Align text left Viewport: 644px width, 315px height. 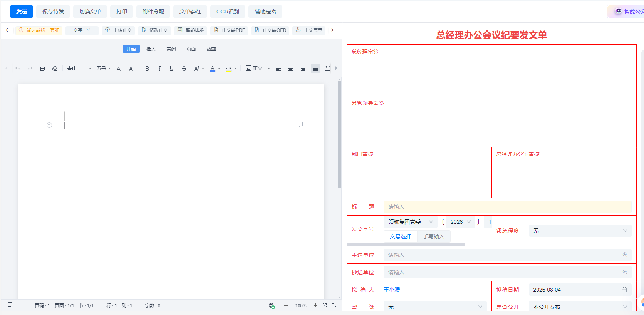tap(278, 69)
